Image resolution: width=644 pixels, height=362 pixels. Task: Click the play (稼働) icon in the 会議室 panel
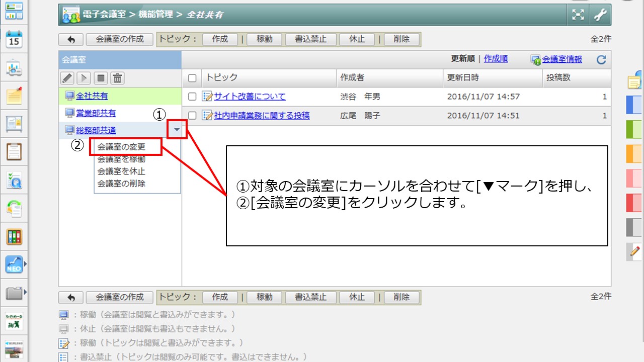(x=84, y=78)
